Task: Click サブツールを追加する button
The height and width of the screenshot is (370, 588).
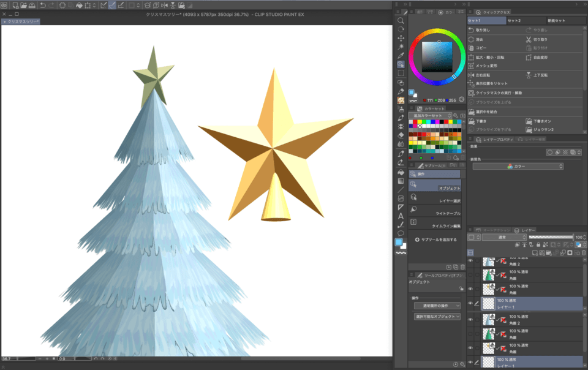Action: 435,240
